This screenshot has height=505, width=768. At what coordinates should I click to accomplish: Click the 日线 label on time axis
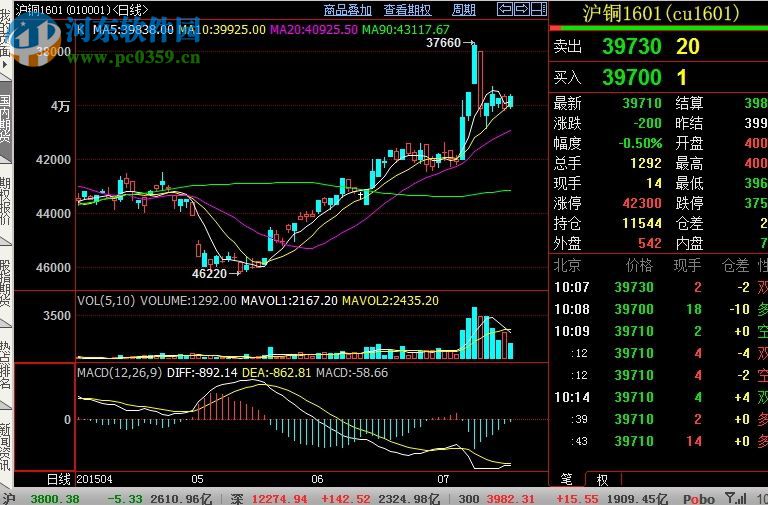(59, 479)
